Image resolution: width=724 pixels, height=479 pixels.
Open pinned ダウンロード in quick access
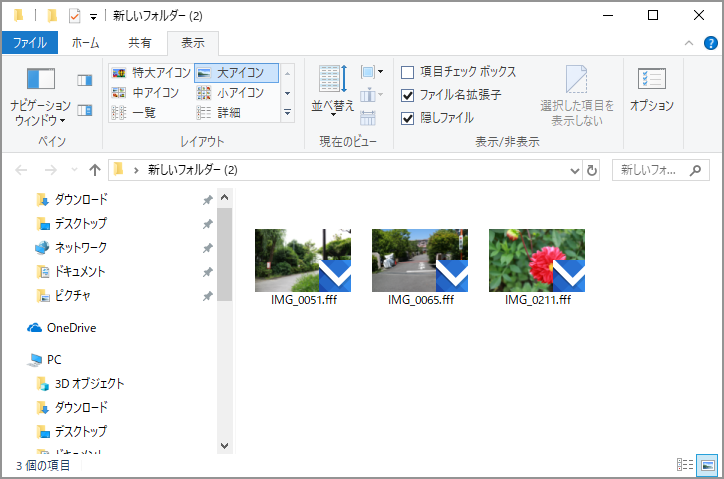click(81, 200)
